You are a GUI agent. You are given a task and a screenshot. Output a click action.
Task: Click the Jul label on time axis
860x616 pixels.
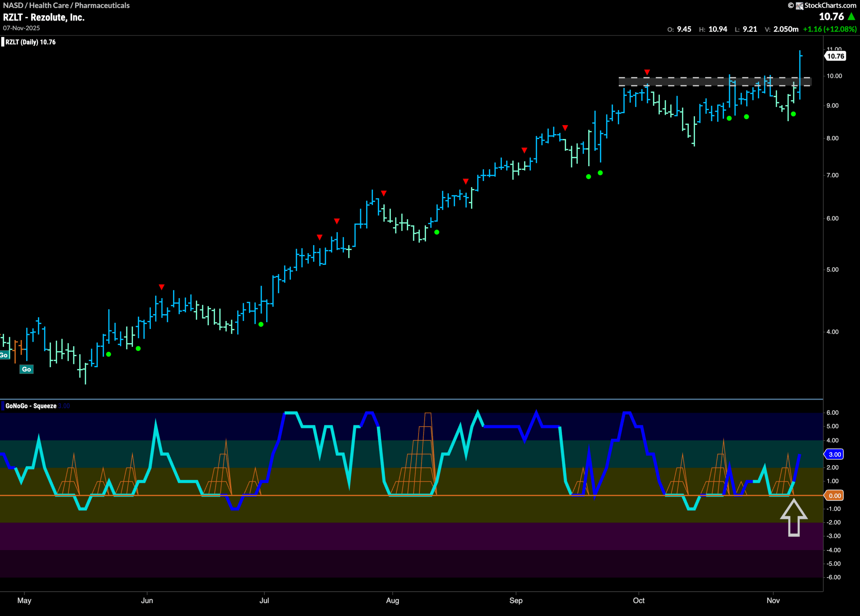pos(264,601)
